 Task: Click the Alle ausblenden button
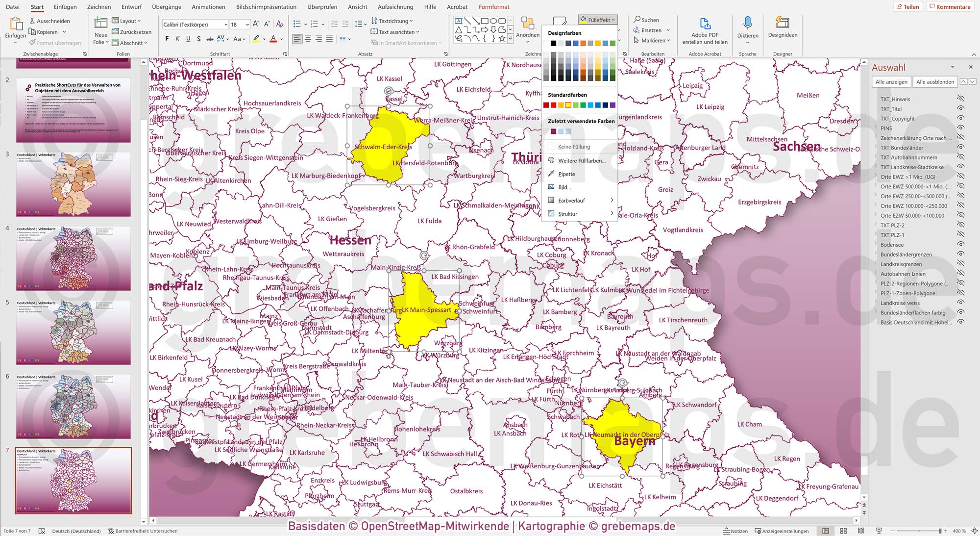(934, 81)
